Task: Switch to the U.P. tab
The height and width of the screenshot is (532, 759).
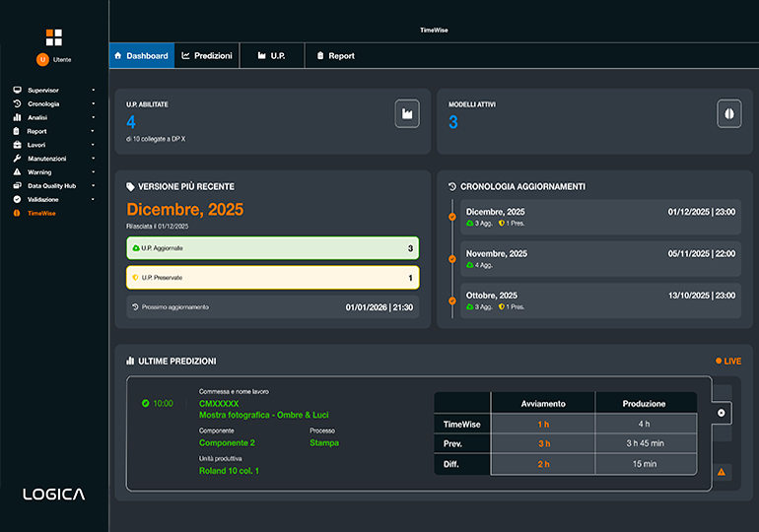Action: pyautogui.click(x=272, y=55)
